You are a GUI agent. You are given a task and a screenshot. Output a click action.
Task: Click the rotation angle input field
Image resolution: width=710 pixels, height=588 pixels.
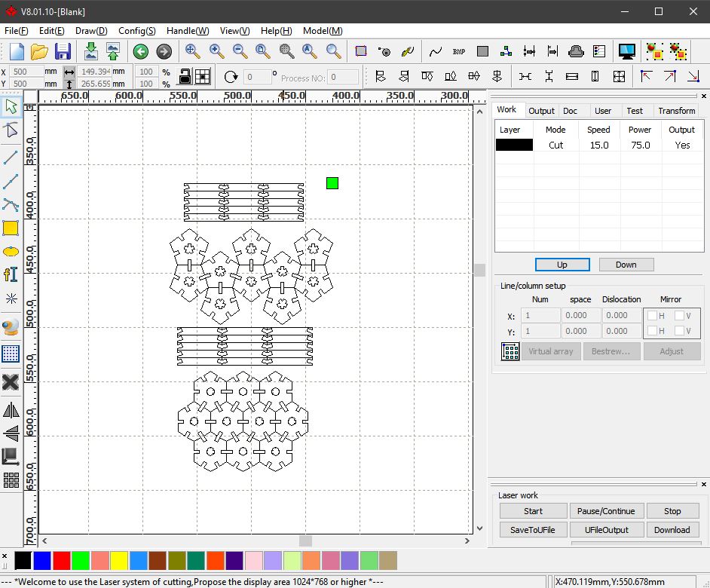257,77
